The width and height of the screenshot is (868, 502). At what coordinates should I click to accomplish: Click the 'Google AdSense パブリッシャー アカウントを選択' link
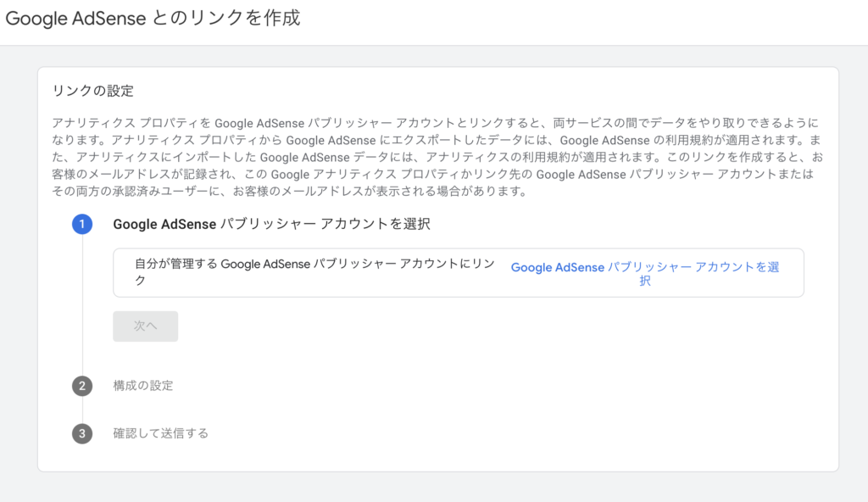coord(644,273)
